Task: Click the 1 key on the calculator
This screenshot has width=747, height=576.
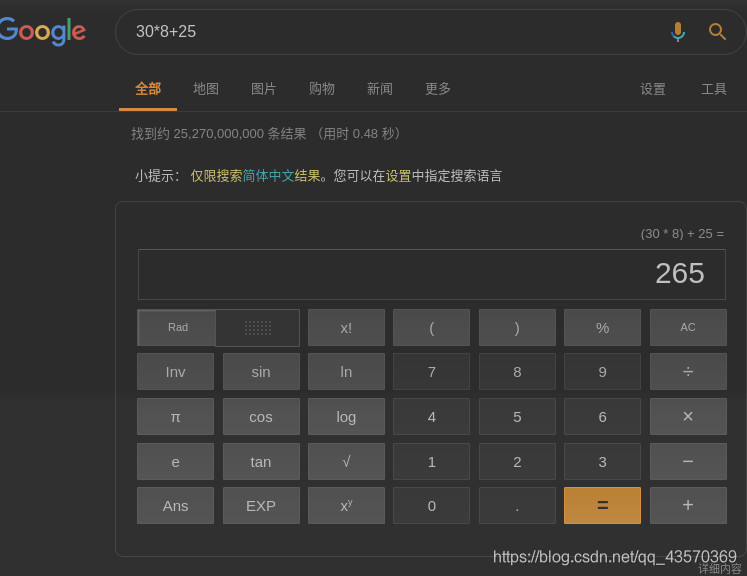Action: point(432,461)
